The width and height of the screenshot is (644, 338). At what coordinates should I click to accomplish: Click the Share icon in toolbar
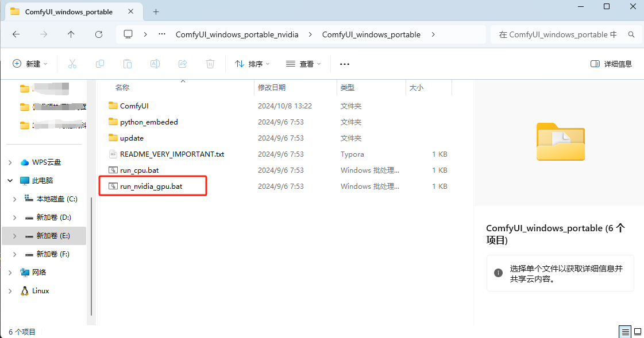183,64
